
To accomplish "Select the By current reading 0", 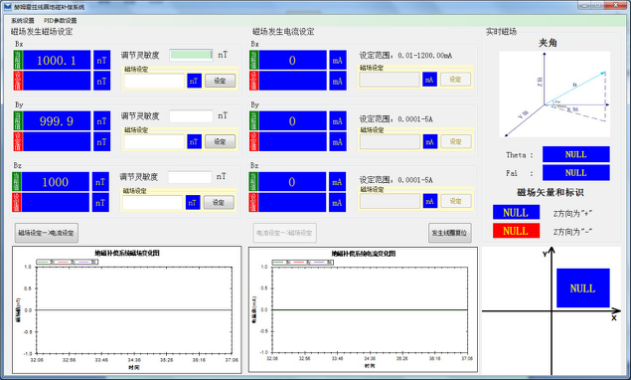I will pyautogui.click(x=293, y=121).
